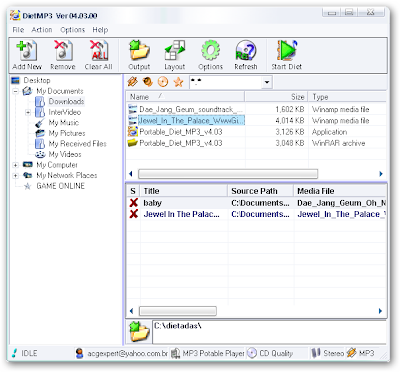Click the Layout toolbar icon

[175, 51]
